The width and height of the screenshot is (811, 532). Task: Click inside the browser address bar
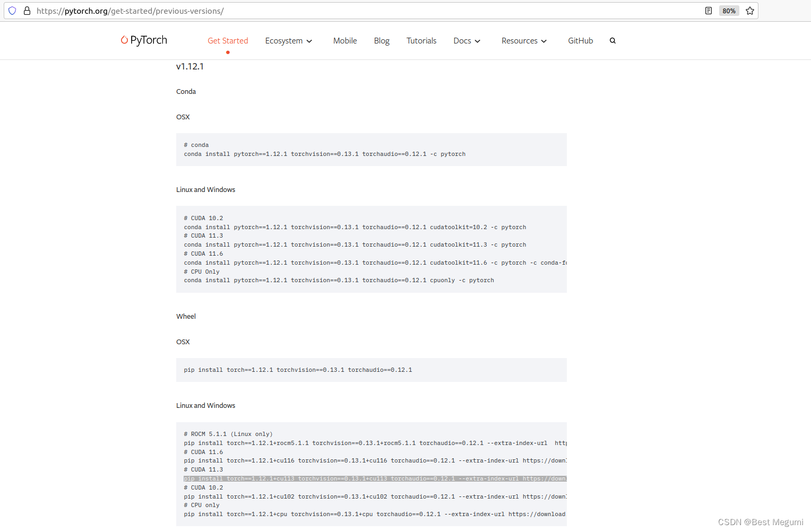click(x=212, y=11)
